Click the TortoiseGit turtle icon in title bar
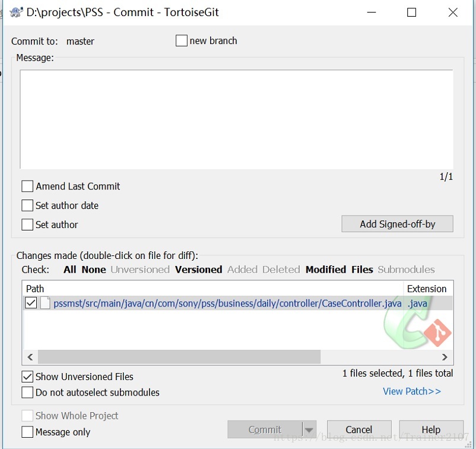The width and height of the screenshot is (476, 449). 16,12
